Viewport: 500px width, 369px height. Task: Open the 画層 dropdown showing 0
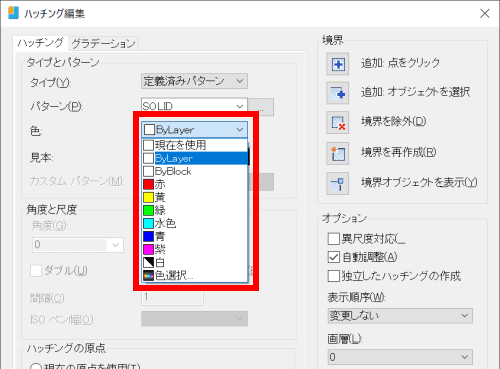(400, 357)
